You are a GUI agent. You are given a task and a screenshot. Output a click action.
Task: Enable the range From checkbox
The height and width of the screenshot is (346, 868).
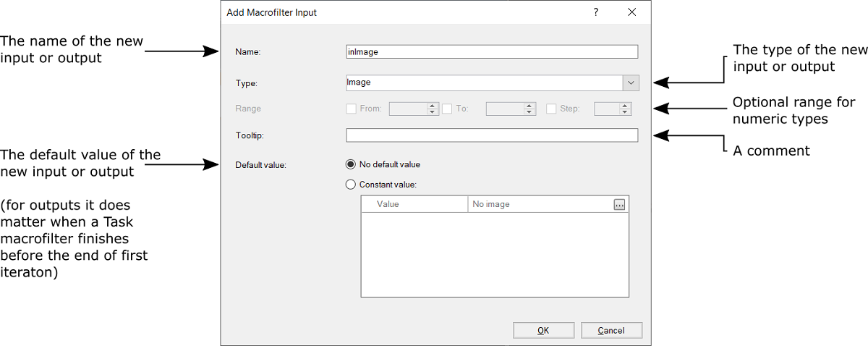[x=352, y=109]
